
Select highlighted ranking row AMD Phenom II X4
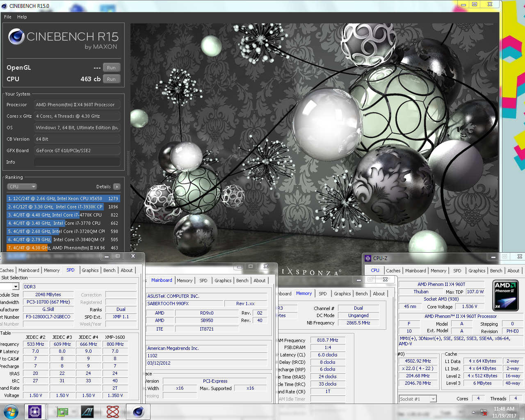click(x=63, y=248)
